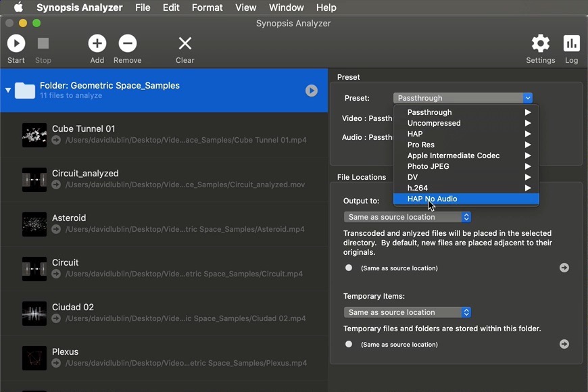This screenshot has width=588, height=392.
Task: Open the File menu
Action: pyautogui.click(x=143, y=7)
